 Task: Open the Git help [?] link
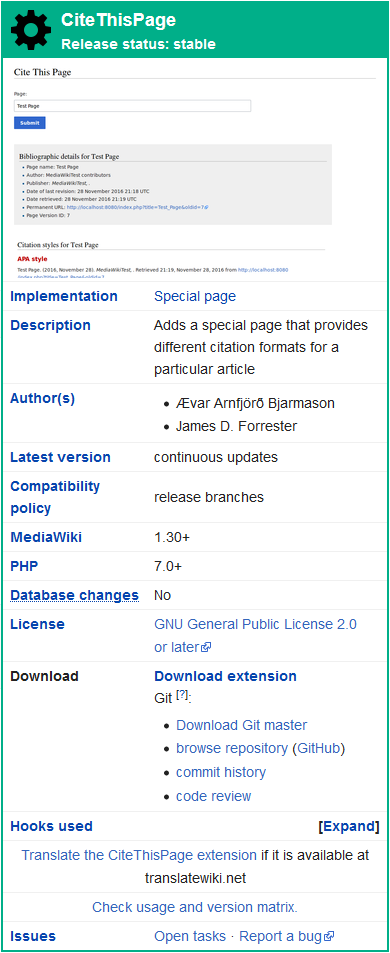182,696
